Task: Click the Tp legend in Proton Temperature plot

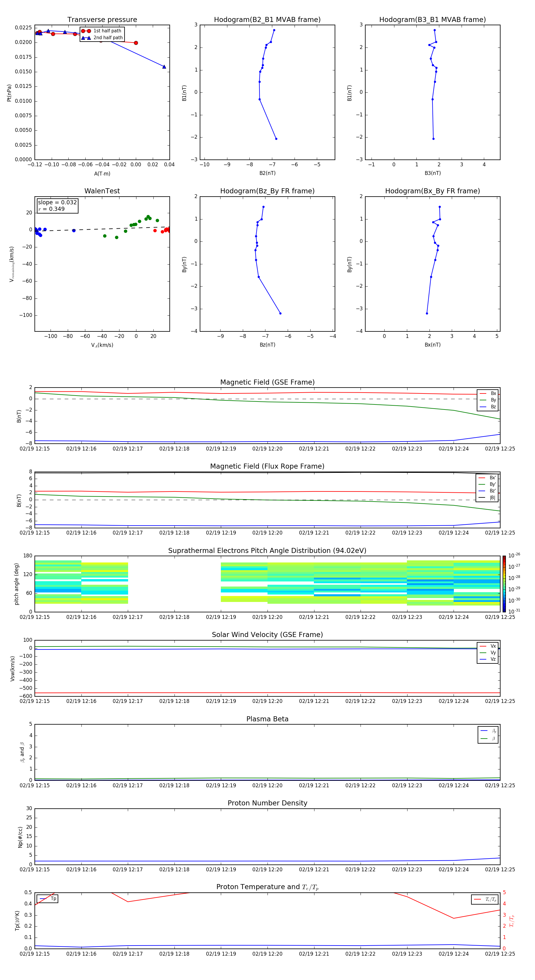Action: coord(48,899)
